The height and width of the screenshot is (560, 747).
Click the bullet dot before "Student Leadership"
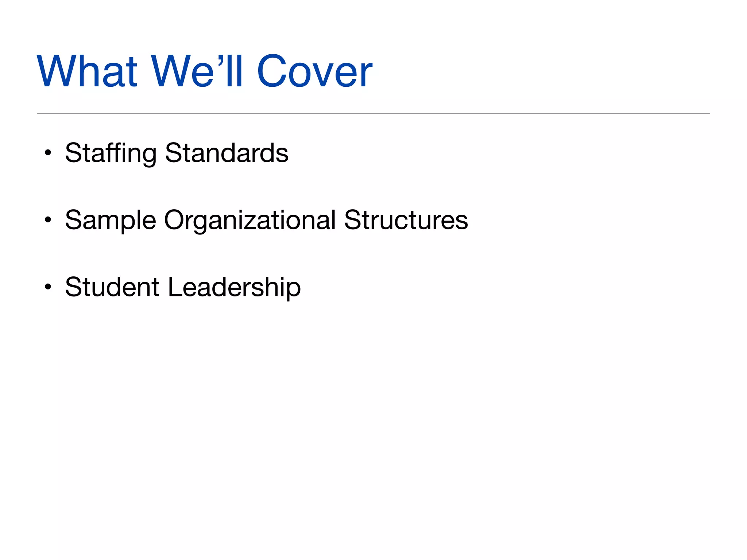click(48, 287)
